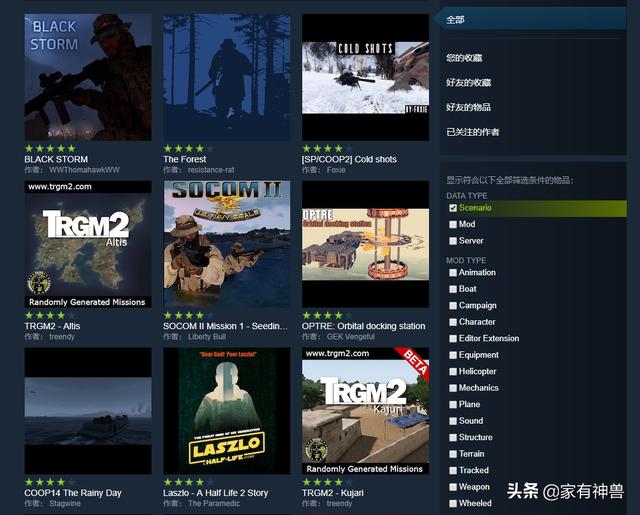Select the 全部 (All) tab in sidebar
640x515 pixels.
pos(456,20)
